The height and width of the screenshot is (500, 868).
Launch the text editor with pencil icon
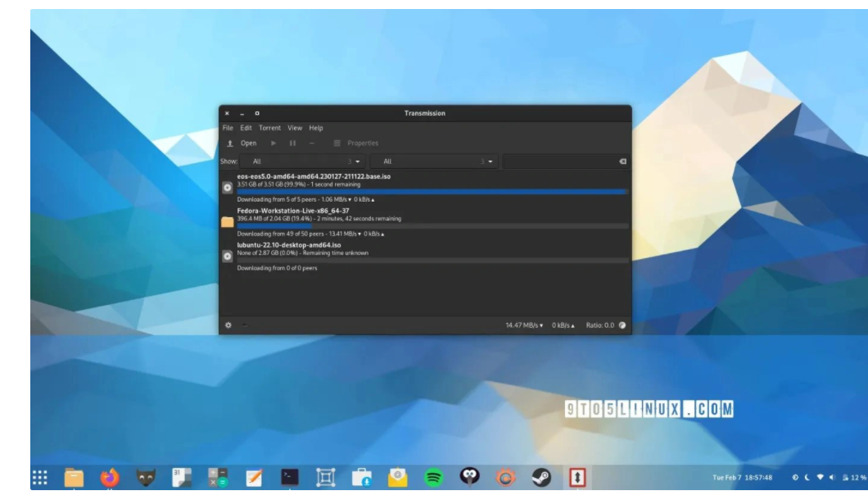click(x=254, y=477)
